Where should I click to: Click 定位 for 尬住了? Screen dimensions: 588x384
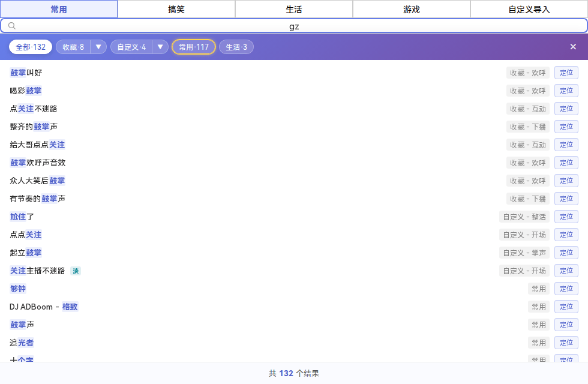point(566,217)
